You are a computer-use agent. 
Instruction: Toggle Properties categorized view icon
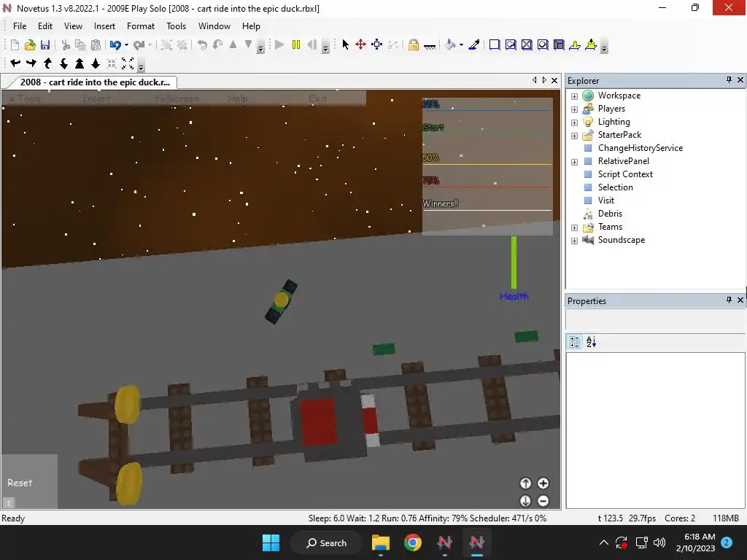(x=575, y=342)
